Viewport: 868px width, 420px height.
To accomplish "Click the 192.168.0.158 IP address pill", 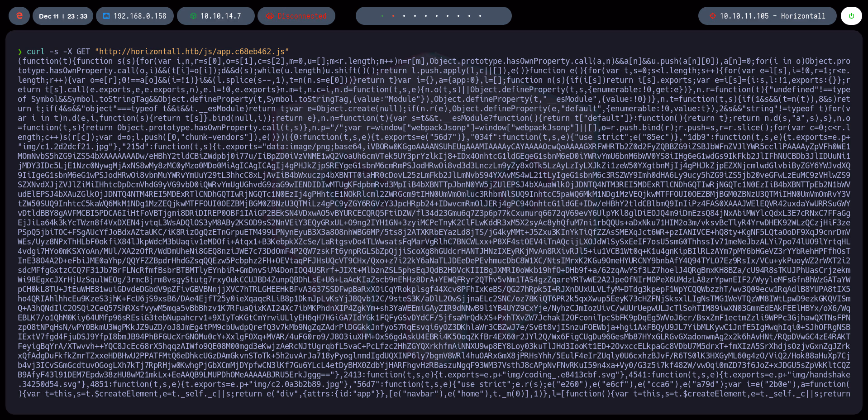I will pos(134,15).
